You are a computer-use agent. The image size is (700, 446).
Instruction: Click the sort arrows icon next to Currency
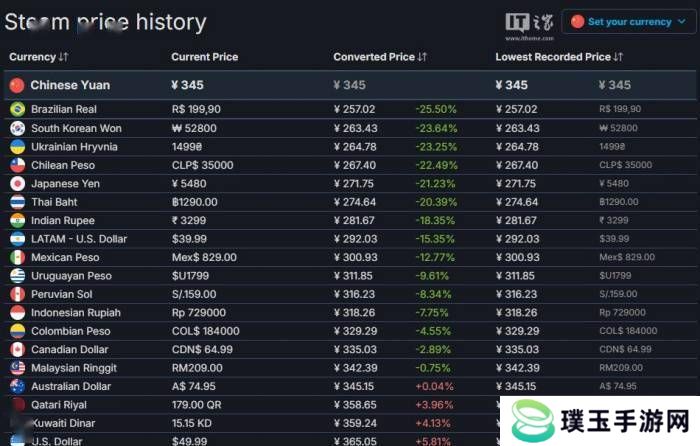[63, 57]
